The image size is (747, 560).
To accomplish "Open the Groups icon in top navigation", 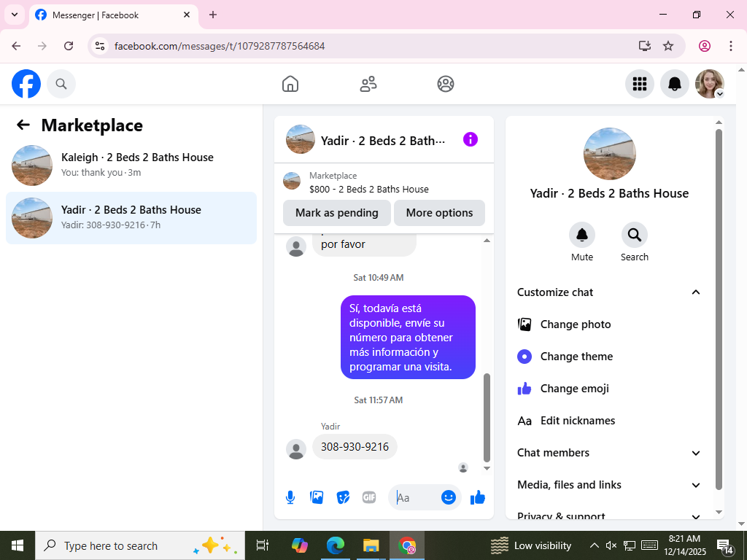I will [446, 85].
